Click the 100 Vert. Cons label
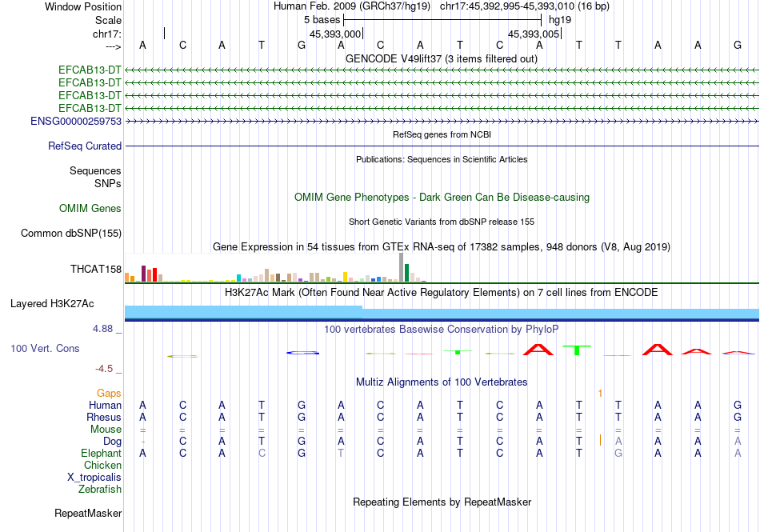This screenshot has height=532, width=760. pyautogui.click(x=45, y=348)
